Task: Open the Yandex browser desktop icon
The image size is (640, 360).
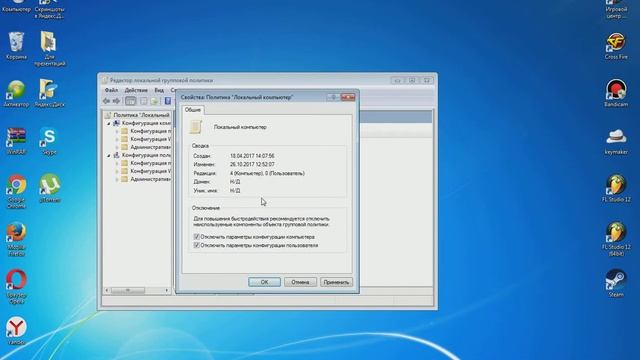Action: pyautogui.click(x=16, y=331)
